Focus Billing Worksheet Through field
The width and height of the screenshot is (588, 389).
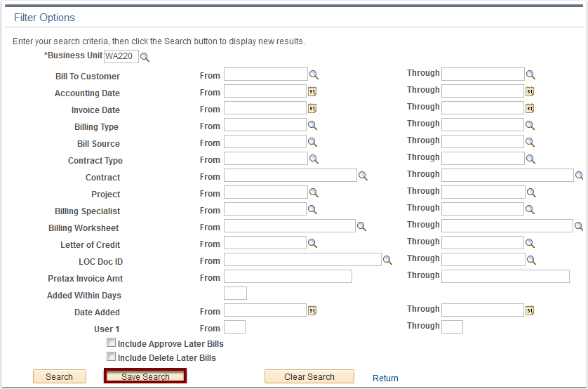(507, 226)
